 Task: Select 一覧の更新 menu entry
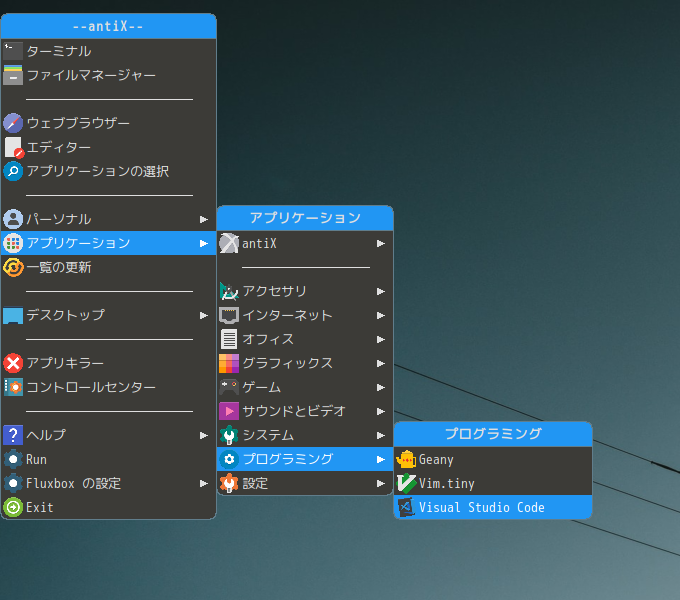[x=108, y=267]
